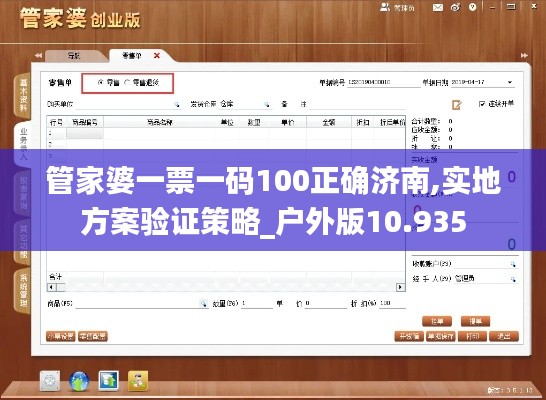Focus the 折扣(%) input field

(392, 304)
